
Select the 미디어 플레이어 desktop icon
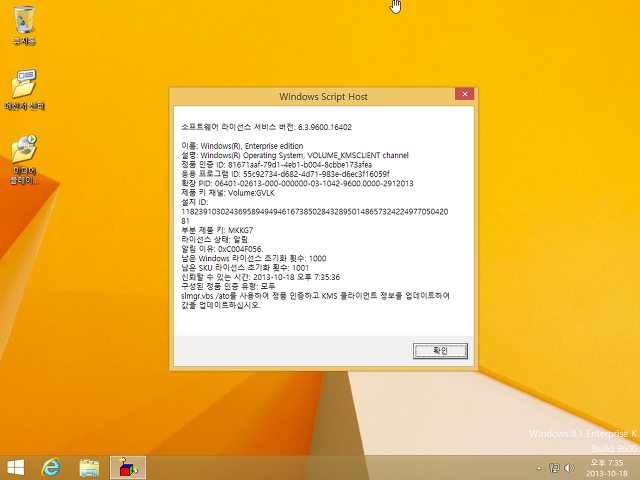24,160
